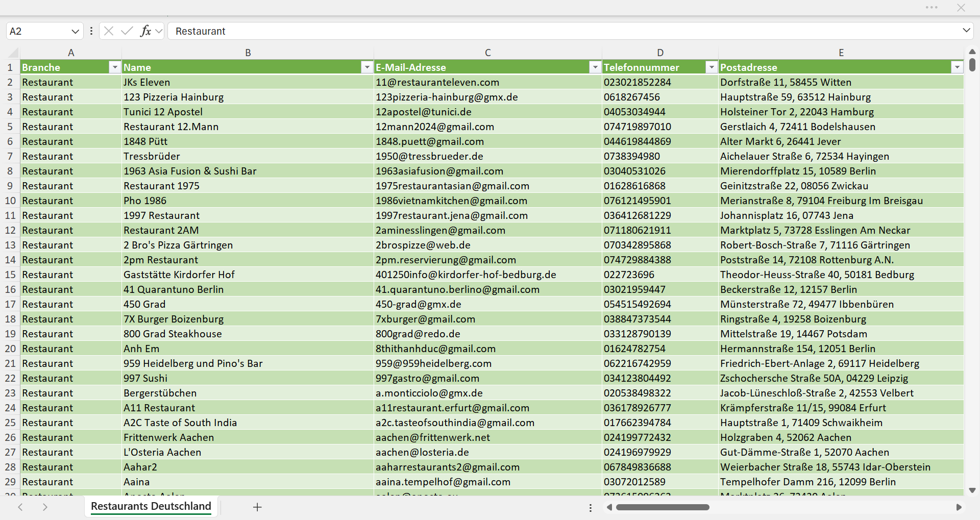Select cell 450 Grad
The image size is (980, 520).
(248, 304)
